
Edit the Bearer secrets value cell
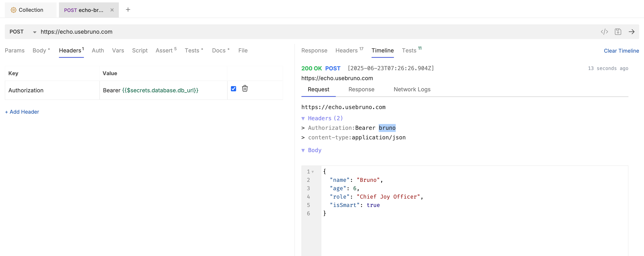point(164,90)
